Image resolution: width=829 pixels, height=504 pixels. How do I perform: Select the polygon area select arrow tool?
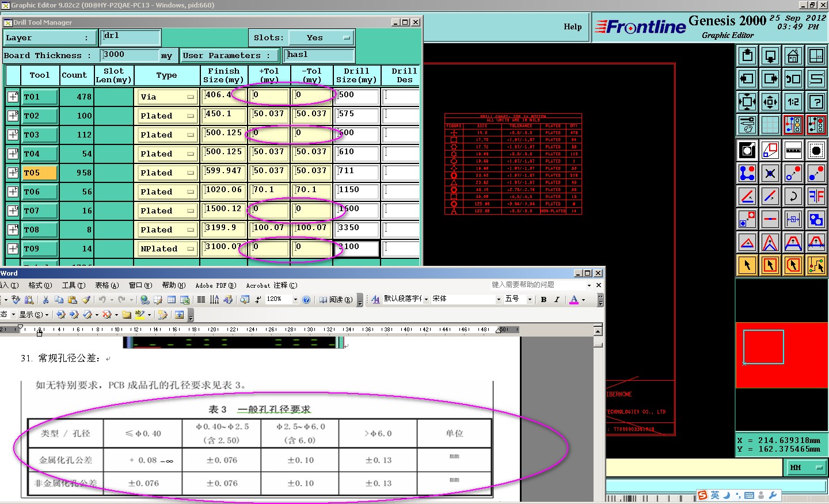pos(793,265)
